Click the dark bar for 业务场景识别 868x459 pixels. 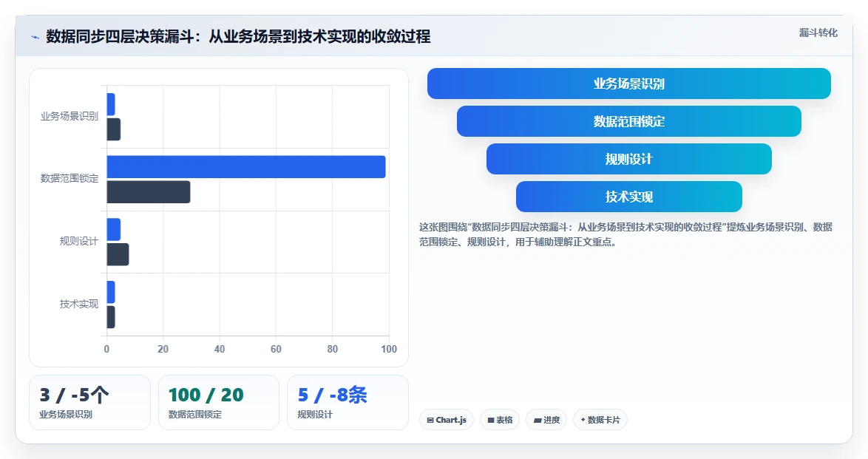click(113, 129)
